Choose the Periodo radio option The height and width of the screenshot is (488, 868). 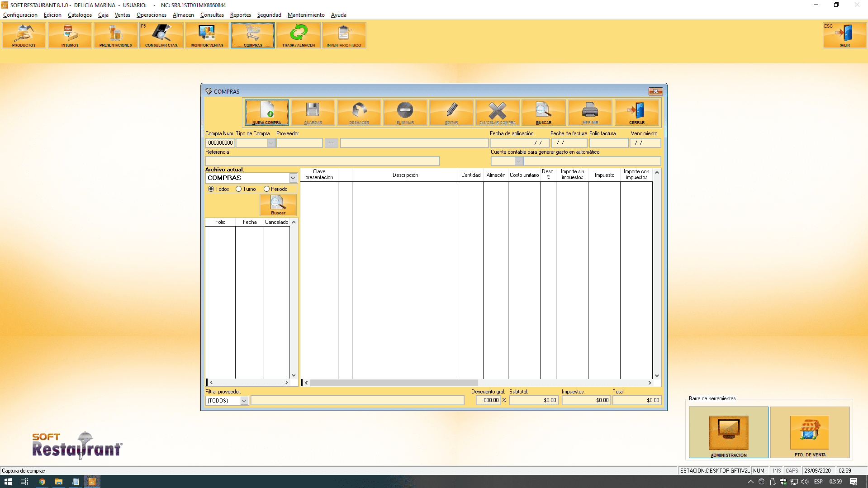pyautogui.click(x=267, y=189)
